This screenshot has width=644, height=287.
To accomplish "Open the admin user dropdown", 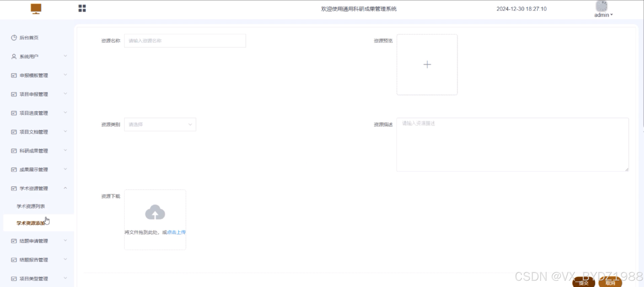I will (x=603, y=15).
